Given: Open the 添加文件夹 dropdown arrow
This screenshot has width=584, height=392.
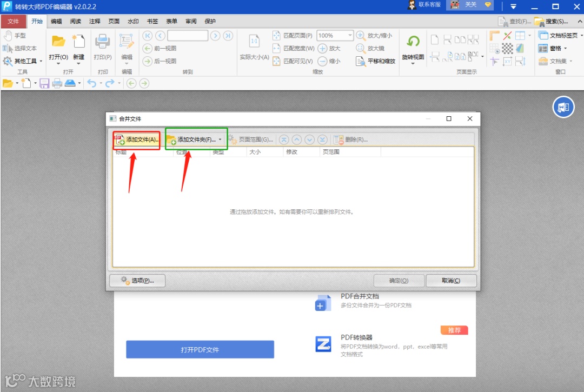Looking at the screenshot, I should [220, 139].
